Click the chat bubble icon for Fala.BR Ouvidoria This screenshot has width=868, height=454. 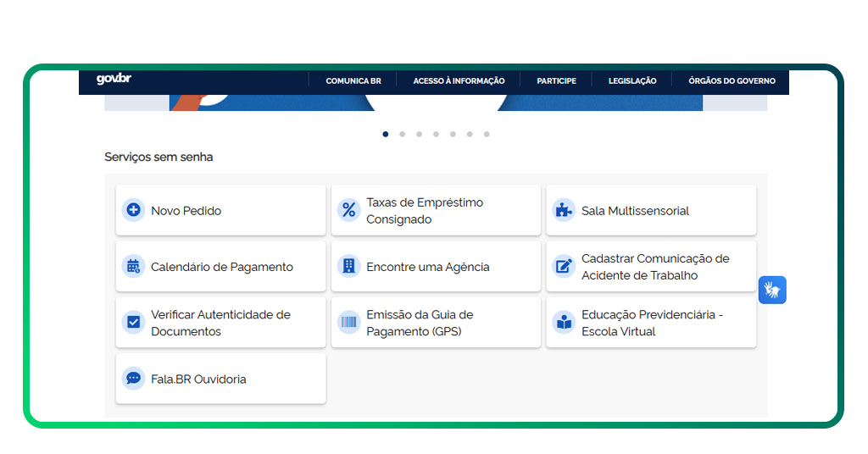click(133, 379)
